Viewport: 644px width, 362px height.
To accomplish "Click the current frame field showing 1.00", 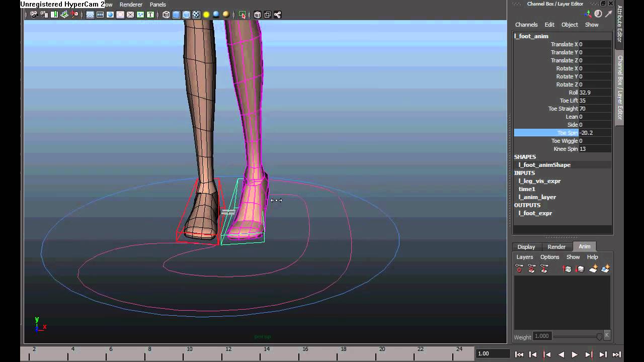I will 493,353.
